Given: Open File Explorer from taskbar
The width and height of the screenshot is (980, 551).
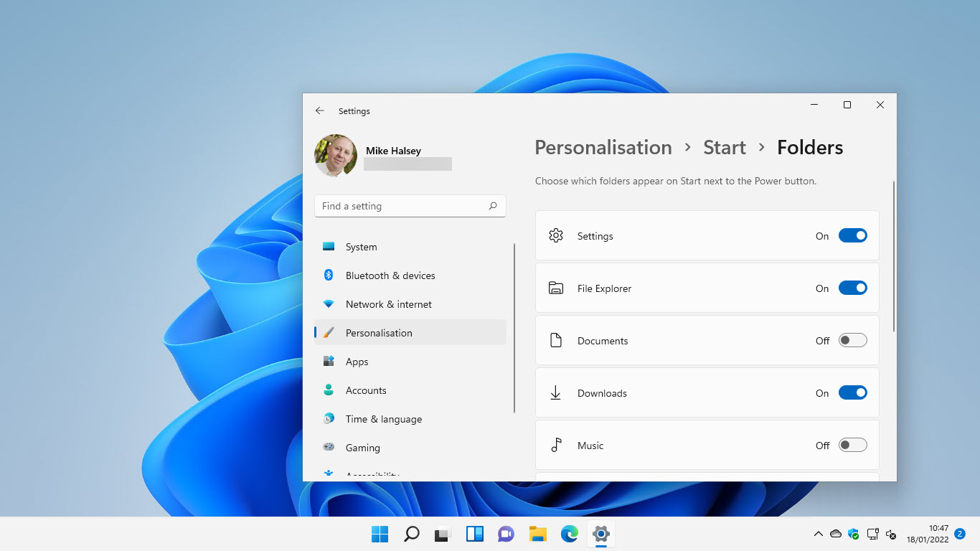Looking at the screenshot, I should (537, 534).
